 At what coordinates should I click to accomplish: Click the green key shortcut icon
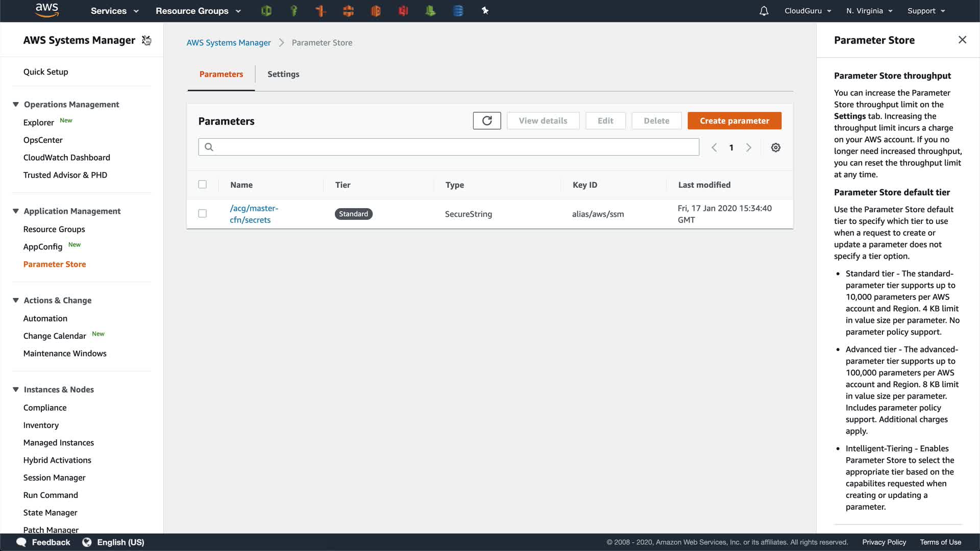pyautogui.click(x=293, y=11)
